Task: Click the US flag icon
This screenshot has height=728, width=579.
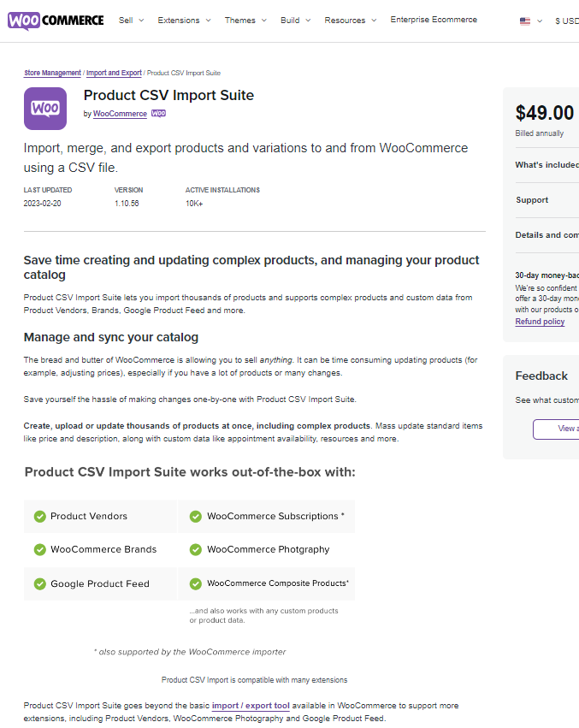Action: [x=524, y=21]
